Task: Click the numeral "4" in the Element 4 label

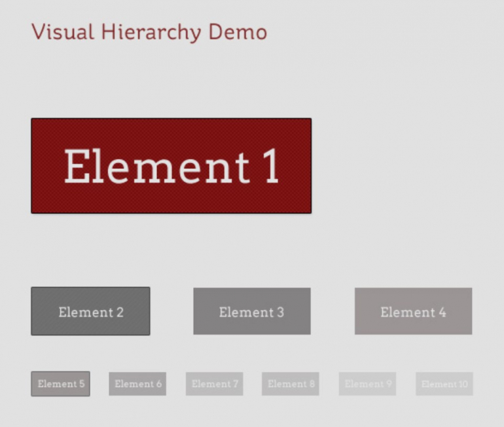Action: (x=442, y=312)
